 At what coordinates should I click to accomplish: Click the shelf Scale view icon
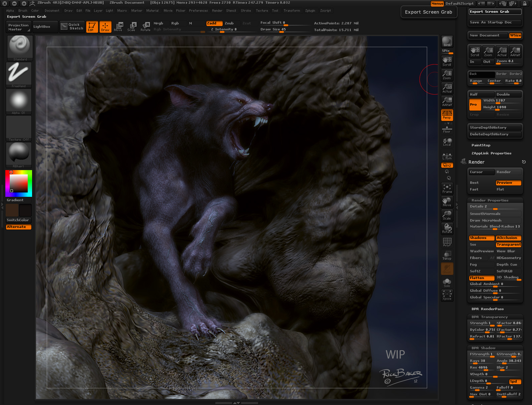(447, 216)
